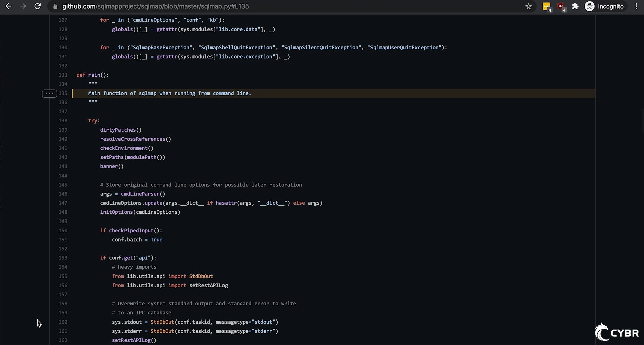Click the 'def main():' definition text
This screenshot has width=644, height=345.
coord(93,75)
